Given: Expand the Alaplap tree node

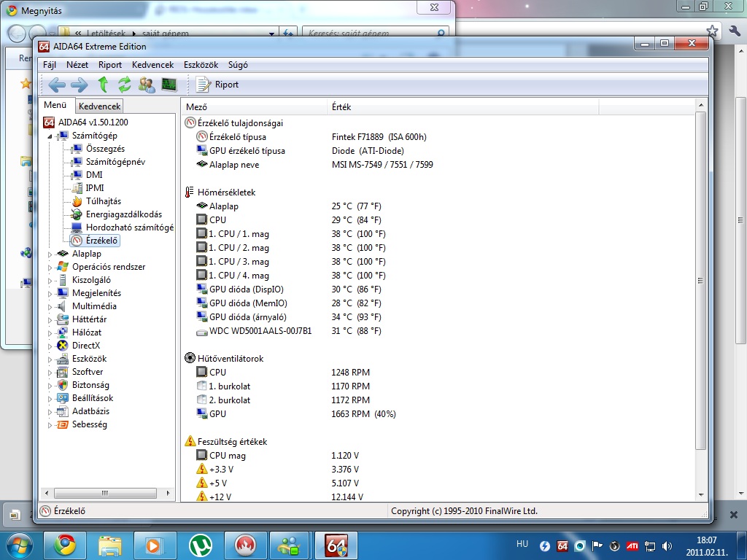Looking at the screenshot, I should pos(50,254).
